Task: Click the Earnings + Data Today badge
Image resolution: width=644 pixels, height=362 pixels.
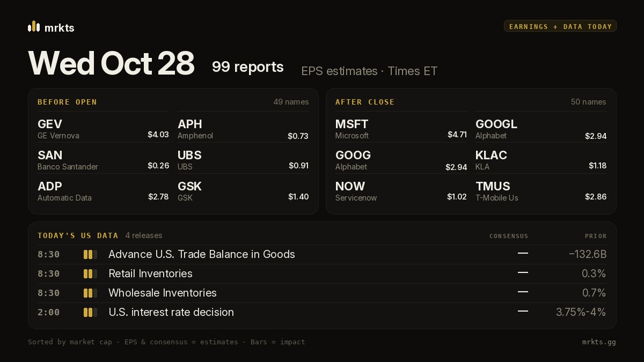Action: coord(560,26)
